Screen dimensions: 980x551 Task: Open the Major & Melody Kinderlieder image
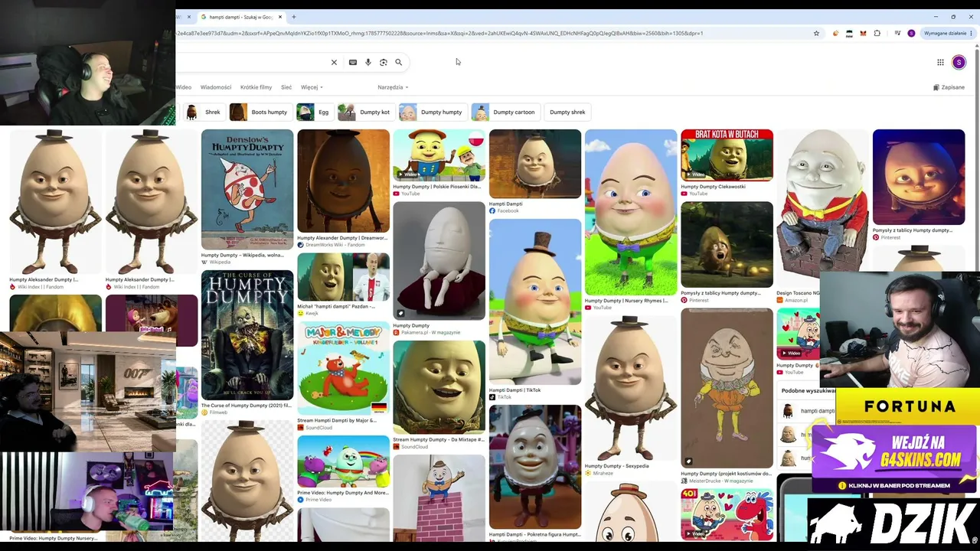pyautogui.click(x=343, y=369)
